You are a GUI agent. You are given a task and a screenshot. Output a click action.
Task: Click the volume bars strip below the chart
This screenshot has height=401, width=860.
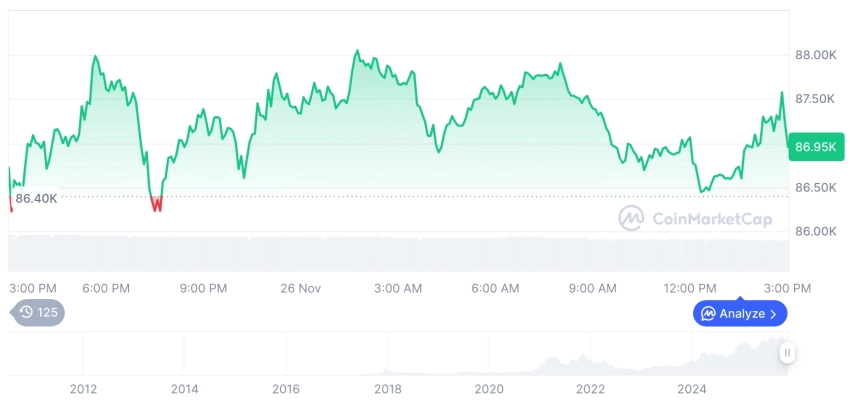(x=398, y=253)
